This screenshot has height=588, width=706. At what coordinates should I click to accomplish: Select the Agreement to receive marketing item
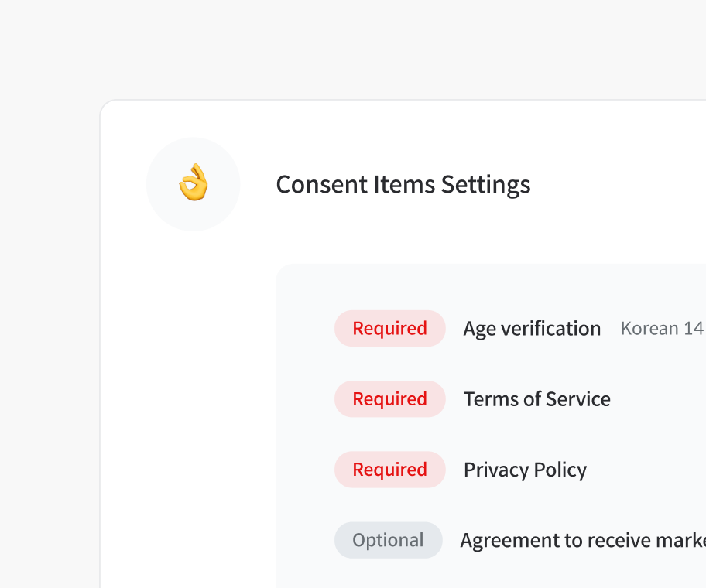point(582,540)
